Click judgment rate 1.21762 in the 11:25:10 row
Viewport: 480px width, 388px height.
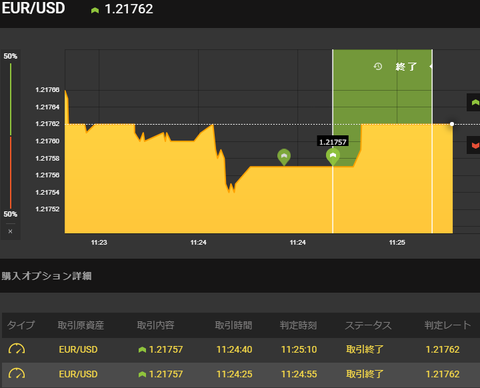point(443,349)
